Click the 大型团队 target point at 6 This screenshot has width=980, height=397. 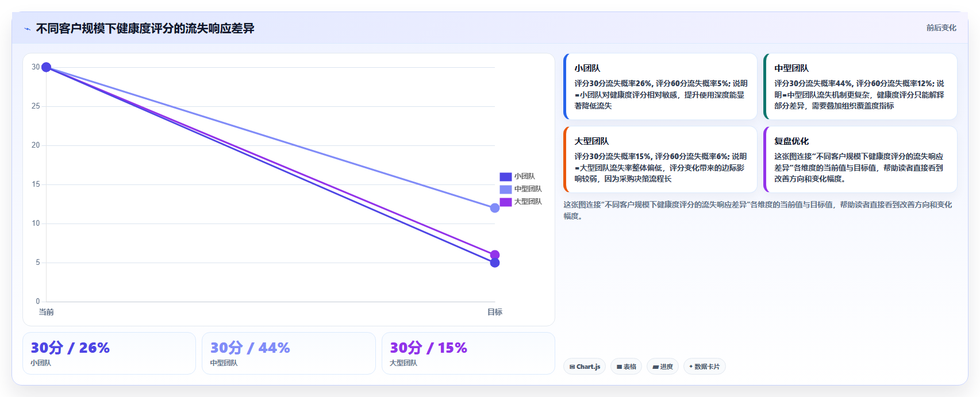tap(495, 255)
